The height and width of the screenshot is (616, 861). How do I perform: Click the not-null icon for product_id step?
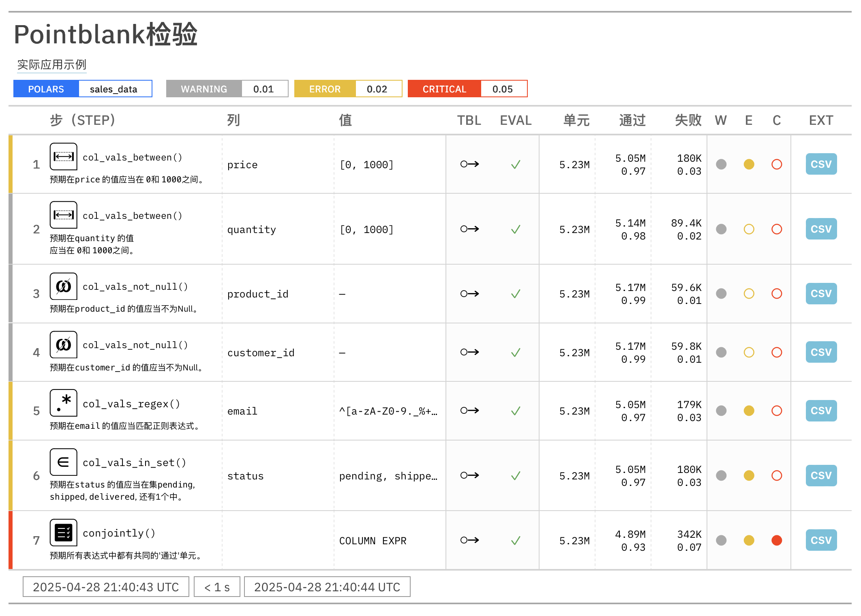coord(63,286)
